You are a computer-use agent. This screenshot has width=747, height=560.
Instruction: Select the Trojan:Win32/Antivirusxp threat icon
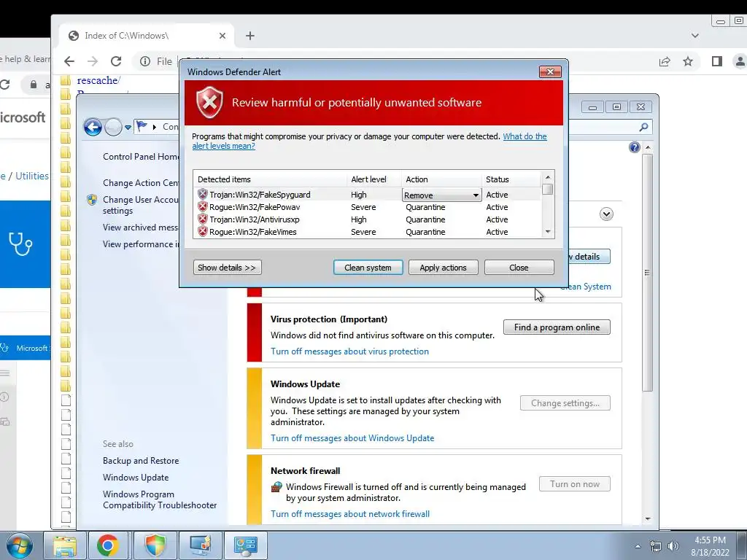pyautogui.click(x=203, y=219)
